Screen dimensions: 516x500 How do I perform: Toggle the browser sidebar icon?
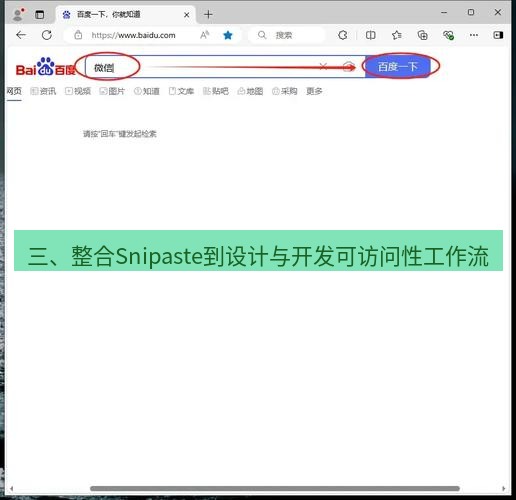498,35
